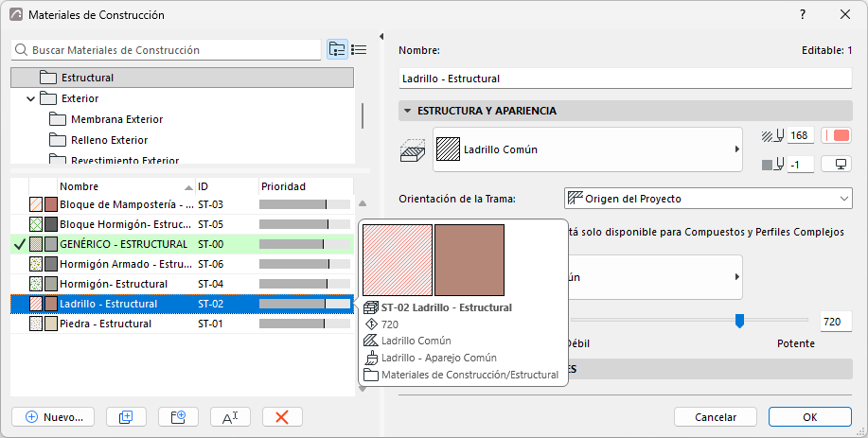868x438 pixels.
Task: Click the Nuevo... button
Action: [53, 417]
